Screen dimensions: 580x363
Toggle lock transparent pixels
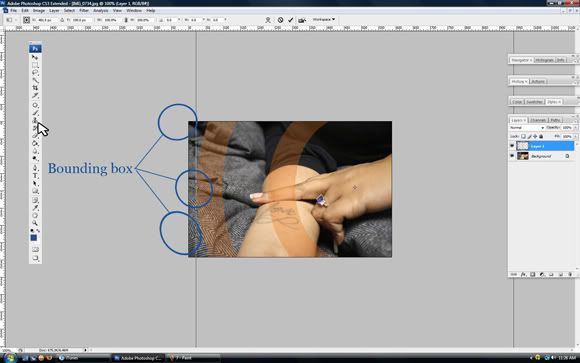pos(523,137)
